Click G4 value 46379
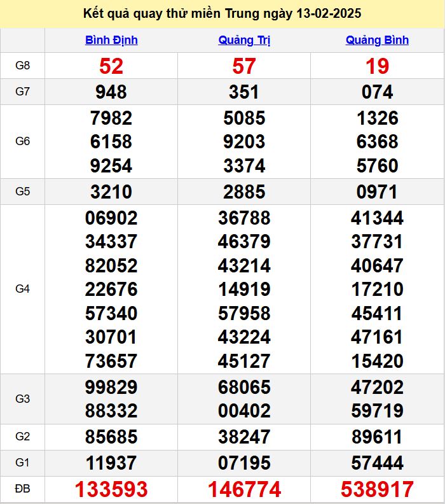The width and height of the screenshot is (445, 504). pyautogui.click(x=244, y=242)
